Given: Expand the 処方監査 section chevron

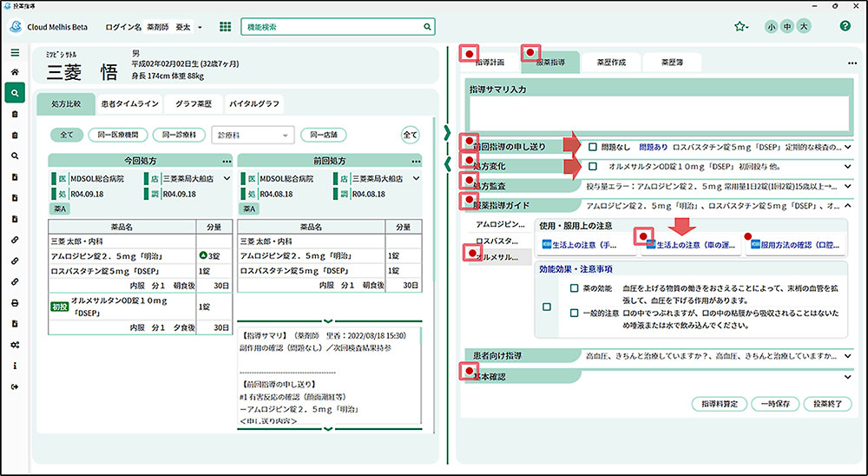Looking at the screenshot, I should coord(848,186).
